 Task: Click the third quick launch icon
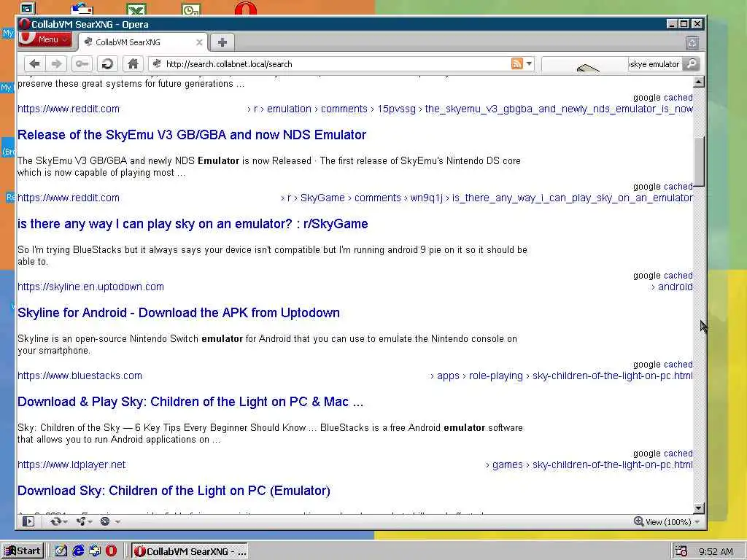(95, 551)
